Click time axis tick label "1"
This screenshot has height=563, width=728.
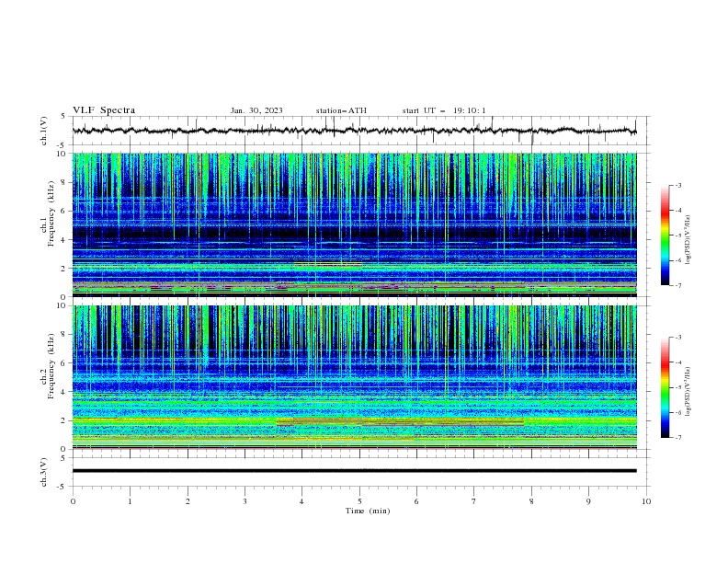pyautogui.click(x=130, y=501)
